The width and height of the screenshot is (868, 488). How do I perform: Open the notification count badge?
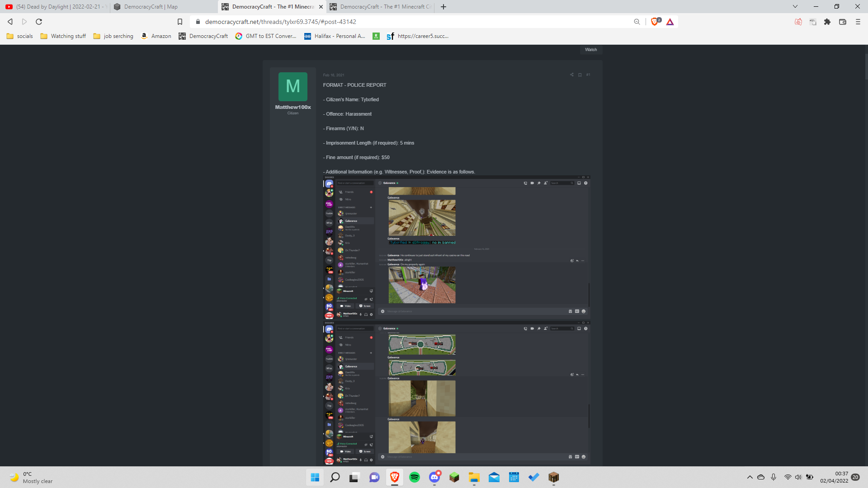(x=856, y=477)
